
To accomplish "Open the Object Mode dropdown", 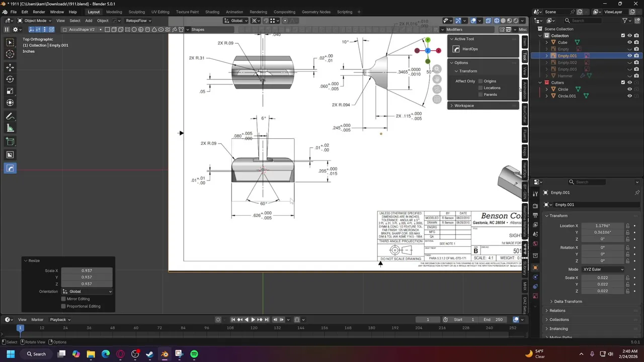I will click(x=35, y=21).
